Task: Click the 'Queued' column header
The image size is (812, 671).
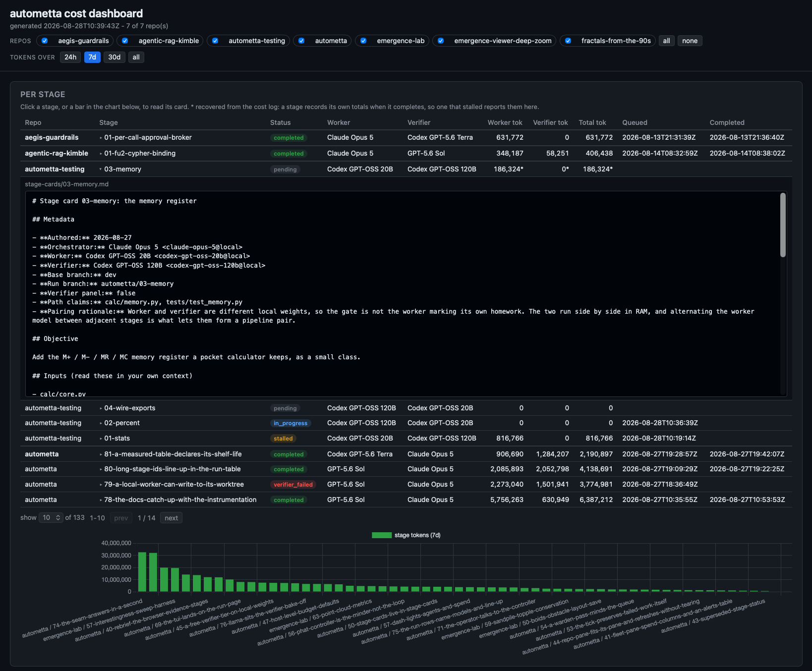Action: [x=635, y=122]
